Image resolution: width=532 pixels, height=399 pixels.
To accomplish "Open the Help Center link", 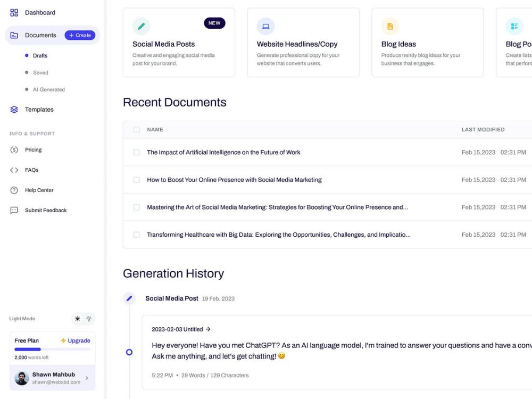I will click(x=39, y=190).
